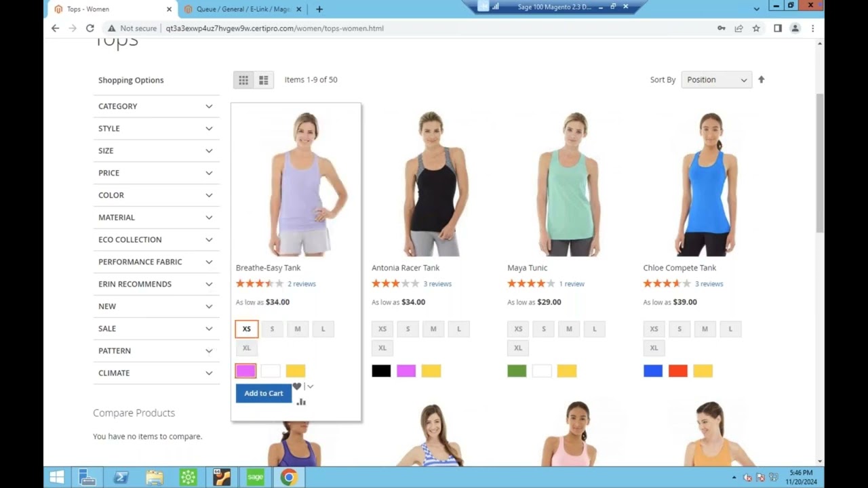Select size XL for Chloe Compete Tank

(x=654, y=348)
